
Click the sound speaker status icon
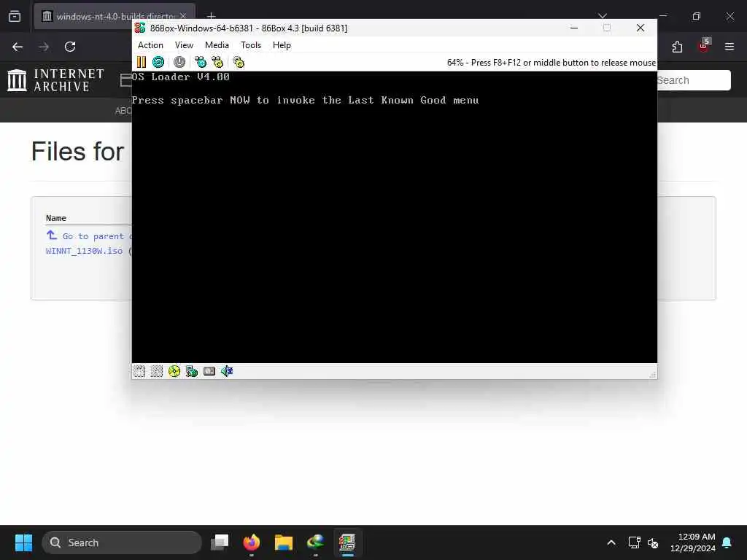click(x=227, y=371)
